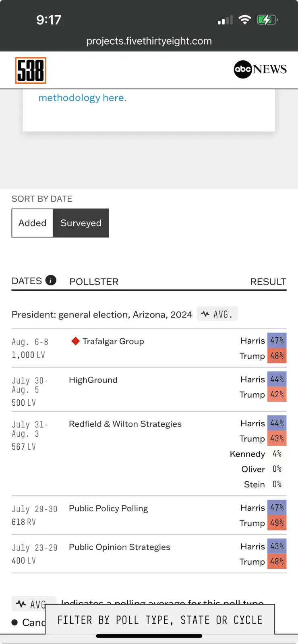
Task: Open the HighGround poll entry
Action: (x=93, y=380)
